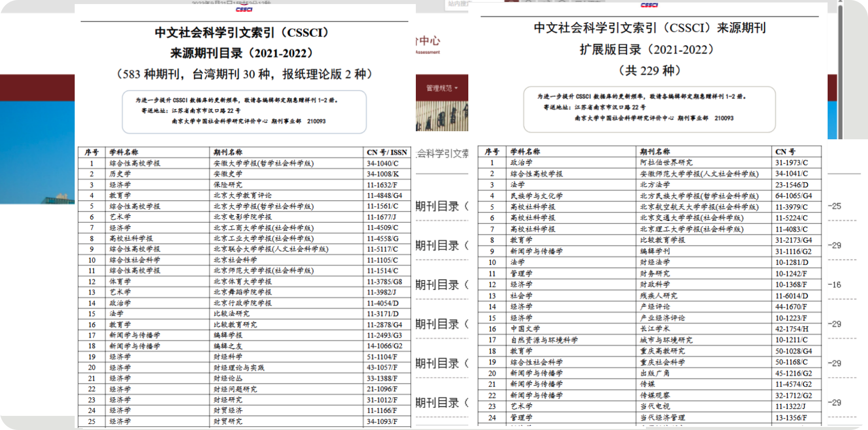Screen dimensions: 868x430
Task: Click CN number 31-1973/C
Action: coord(791,163)
